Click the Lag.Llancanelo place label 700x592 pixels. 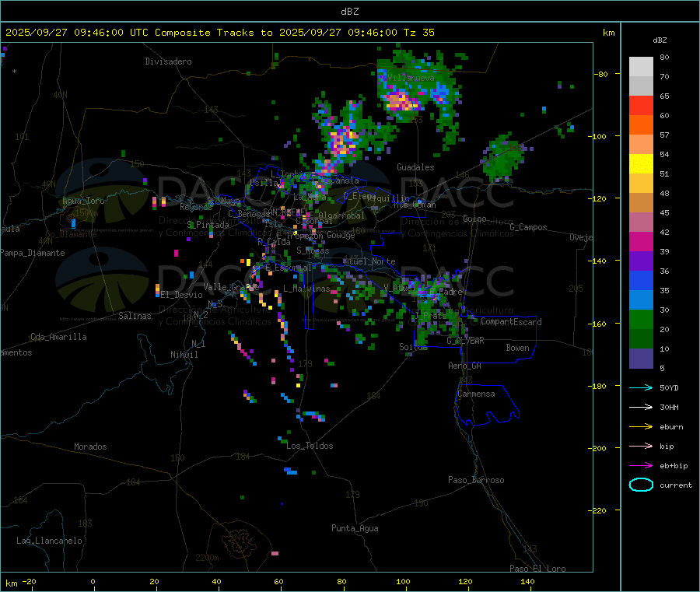click(49, 541)
